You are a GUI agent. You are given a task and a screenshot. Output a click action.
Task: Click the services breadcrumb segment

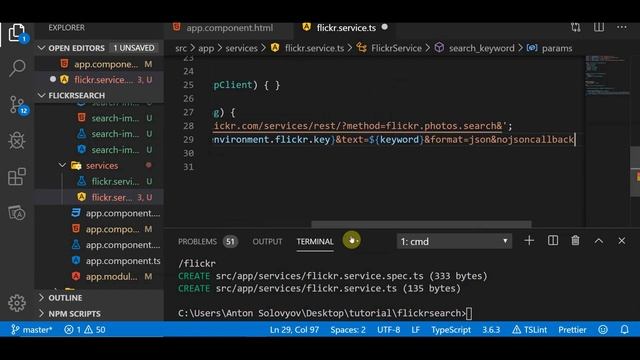(x=242, y=48)
